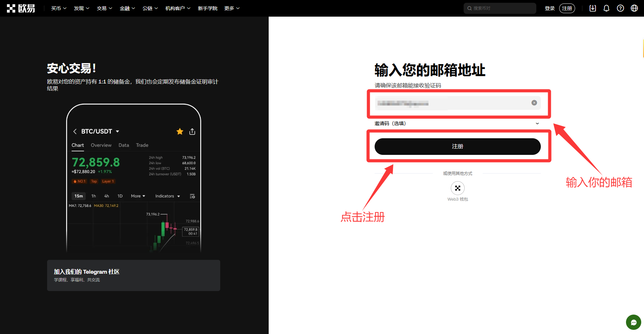Clear the email field with the X icon
Image resolution: width=644 pixels, height=334 pixels.
click(534, 103)
